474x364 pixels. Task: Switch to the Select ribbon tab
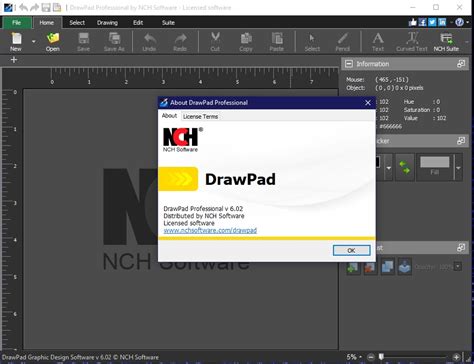point(77,23)
